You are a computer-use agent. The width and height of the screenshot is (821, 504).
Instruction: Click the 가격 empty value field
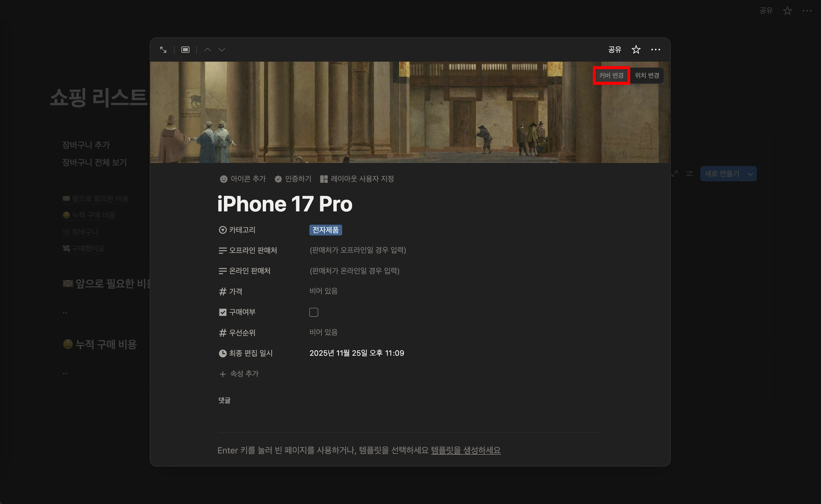point(323,291)
